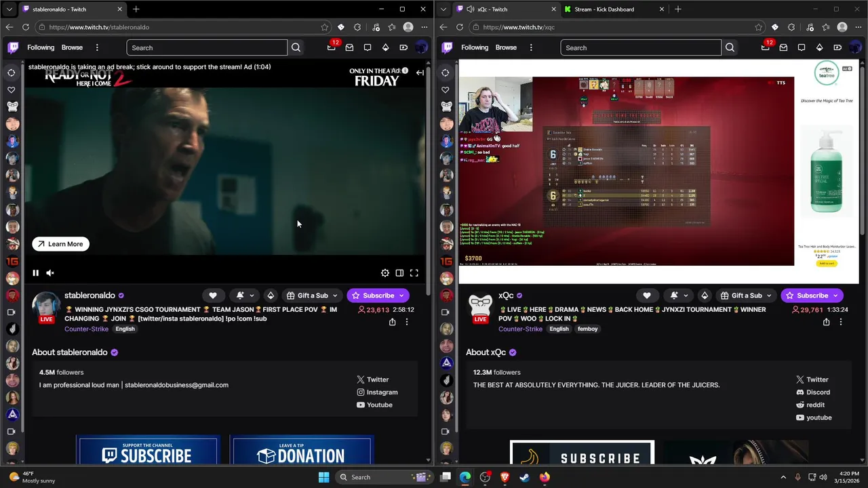This screenshot has width=868, height=488.
Task: Share stableronaldo stream icon
Action: coord(392,322)
